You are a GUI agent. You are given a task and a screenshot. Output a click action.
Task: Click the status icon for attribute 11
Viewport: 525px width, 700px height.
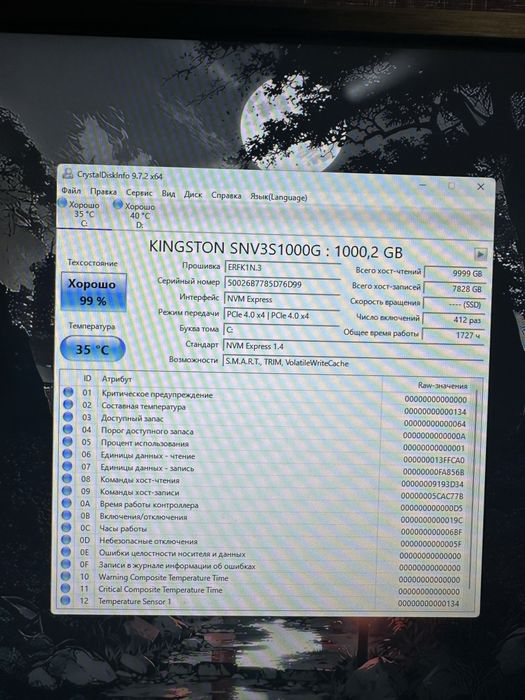tap(65, 588)
